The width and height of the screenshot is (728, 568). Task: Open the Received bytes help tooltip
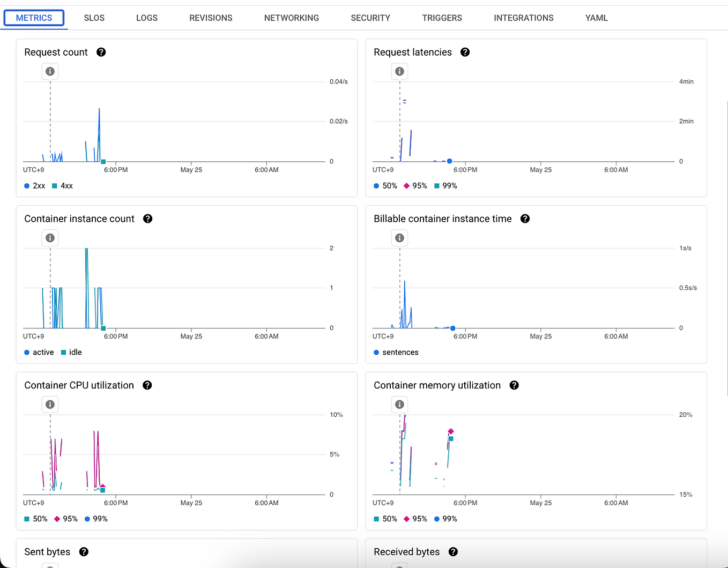(x=453, y=552)
